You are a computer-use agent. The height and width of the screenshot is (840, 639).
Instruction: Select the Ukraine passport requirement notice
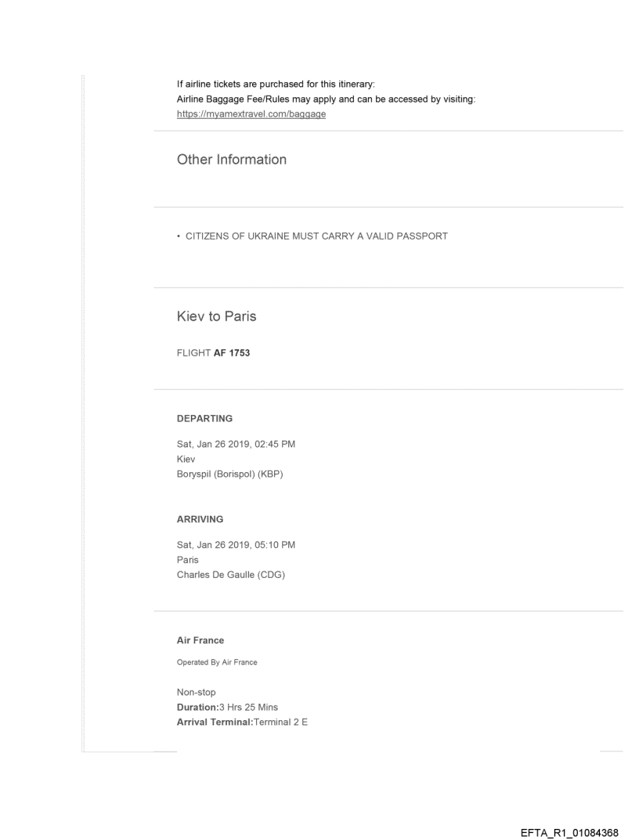click(312, 236)
